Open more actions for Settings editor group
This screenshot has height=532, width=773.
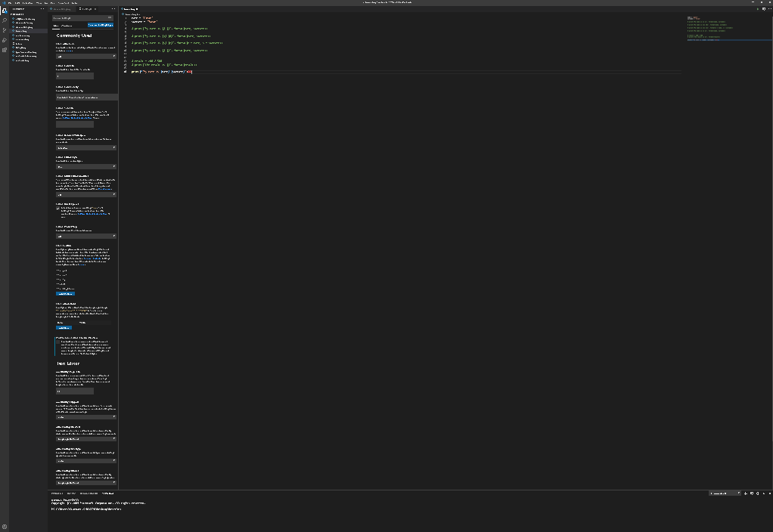(113, 9)
